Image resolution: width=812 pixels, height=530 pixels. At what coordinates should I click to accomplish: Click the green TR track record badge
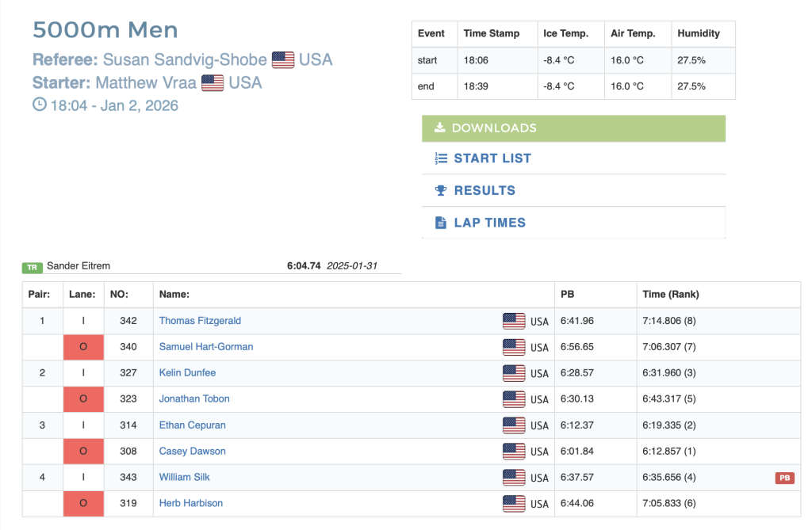pos(32,267)
